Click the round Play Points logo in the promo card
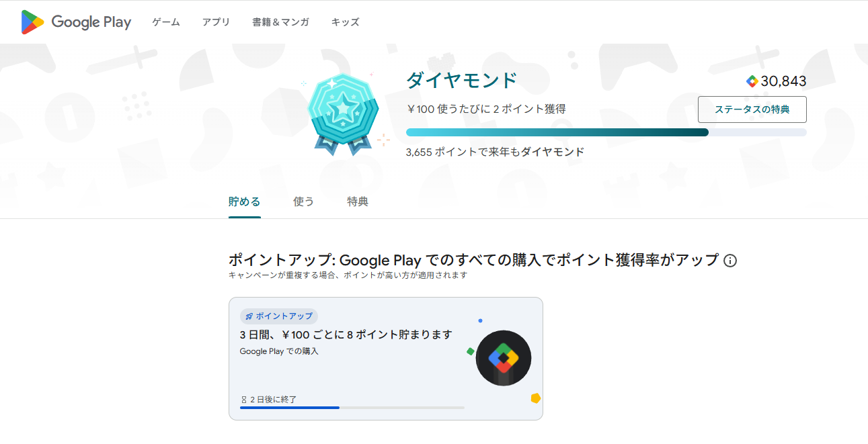The height and width of the screenshot is (444, 868). tap(503, 358)
